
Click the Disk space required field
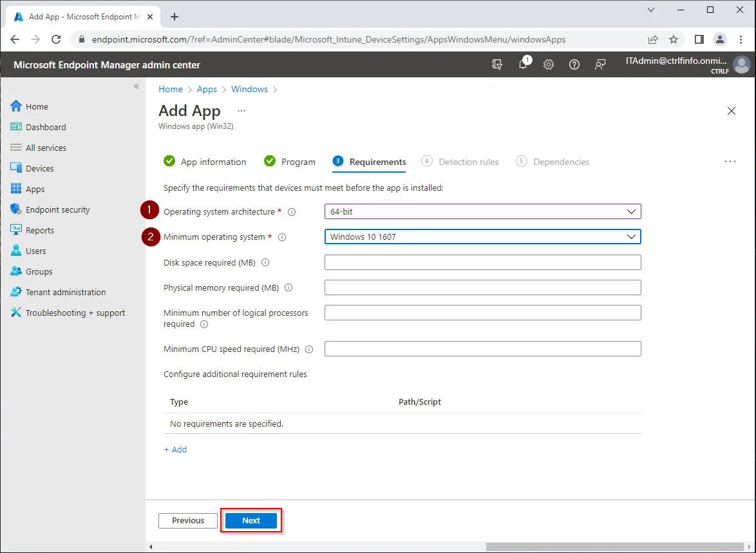click(x=482, y=262)
